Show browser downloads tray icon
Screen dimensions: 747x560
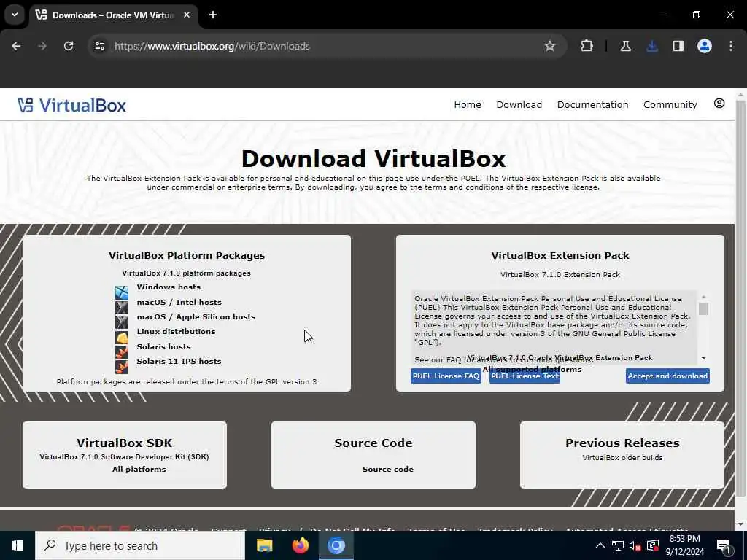click(652, 46)
